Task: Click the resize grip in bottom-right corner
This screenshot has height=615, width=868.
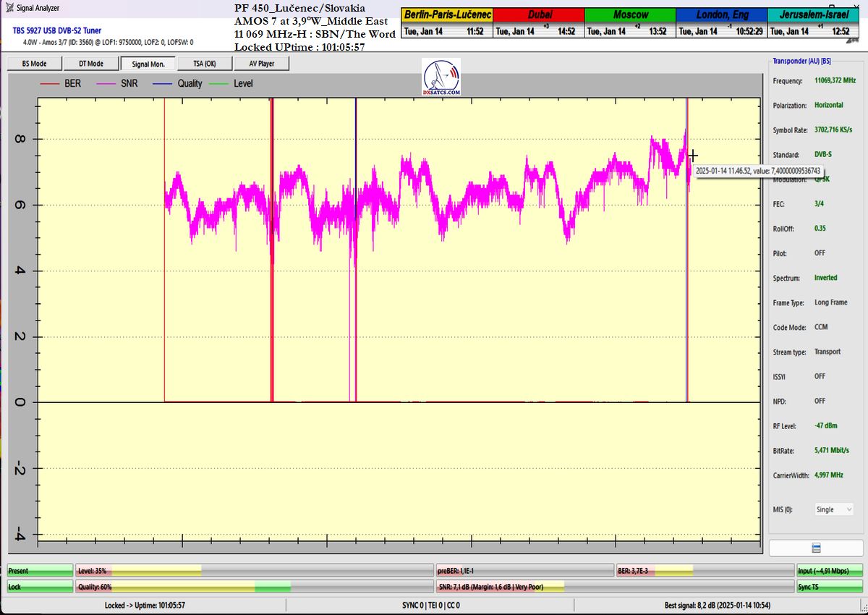Action: [862, 609]
